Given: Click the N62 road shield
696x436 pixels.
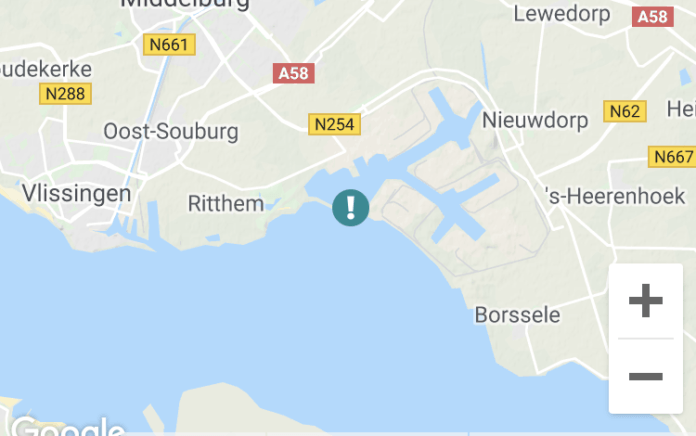Looking at the screenshot, I should coord(625,111).
